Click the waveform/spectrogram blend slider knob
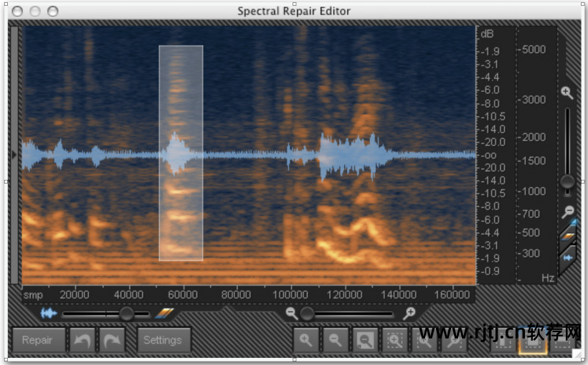 click(x=126, y=313)
